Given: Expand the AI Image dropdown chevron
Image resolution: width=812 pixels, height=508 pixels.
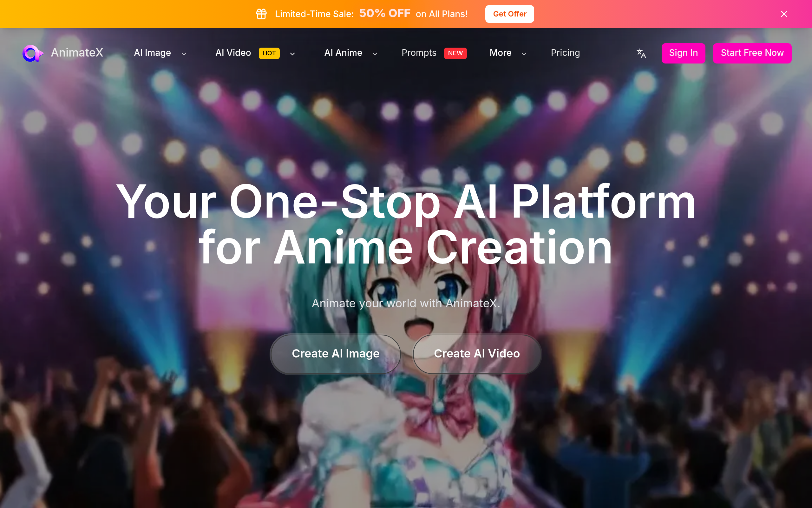Looking at the screenshot, I should pos(184,54).
